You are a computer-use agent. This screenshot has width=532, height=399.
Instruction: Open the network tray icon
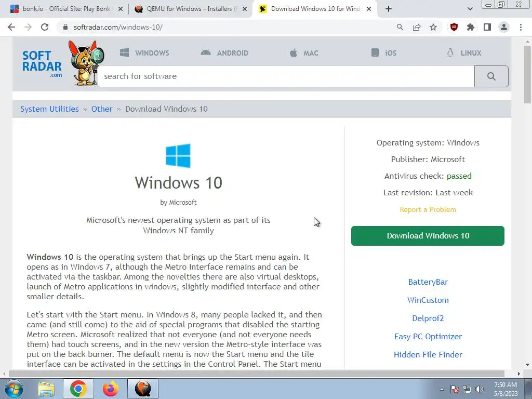[x=467, y=389]
